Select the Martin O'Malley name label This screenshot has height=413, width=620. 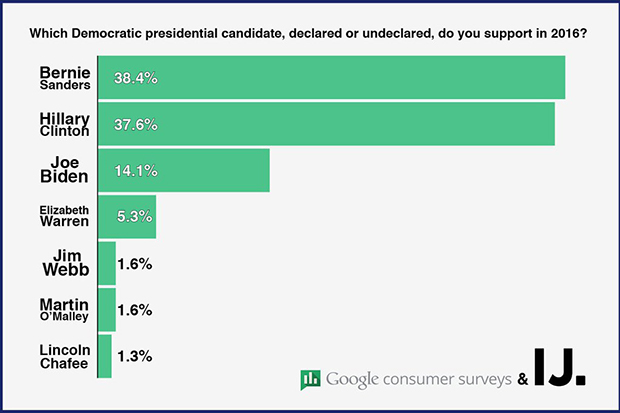click(x=66, y=310)
